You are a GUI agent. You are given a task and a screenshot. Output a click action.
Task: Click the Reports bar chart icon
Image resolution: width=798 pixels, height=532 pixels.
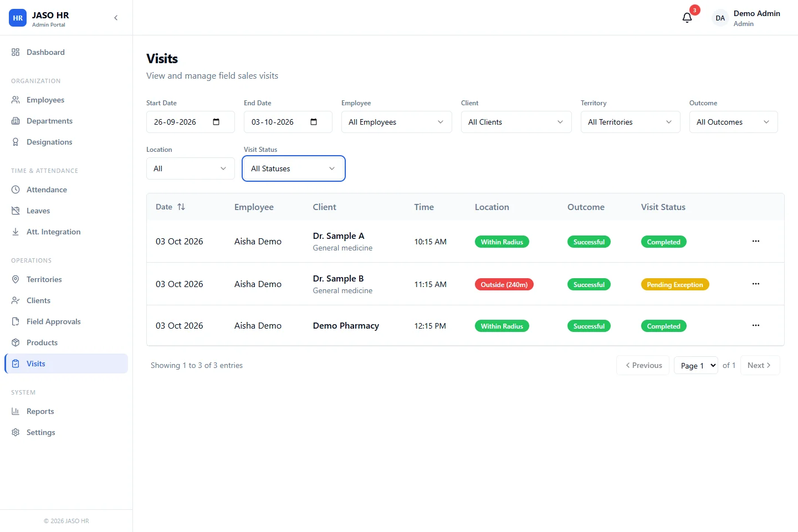[16, 411]
